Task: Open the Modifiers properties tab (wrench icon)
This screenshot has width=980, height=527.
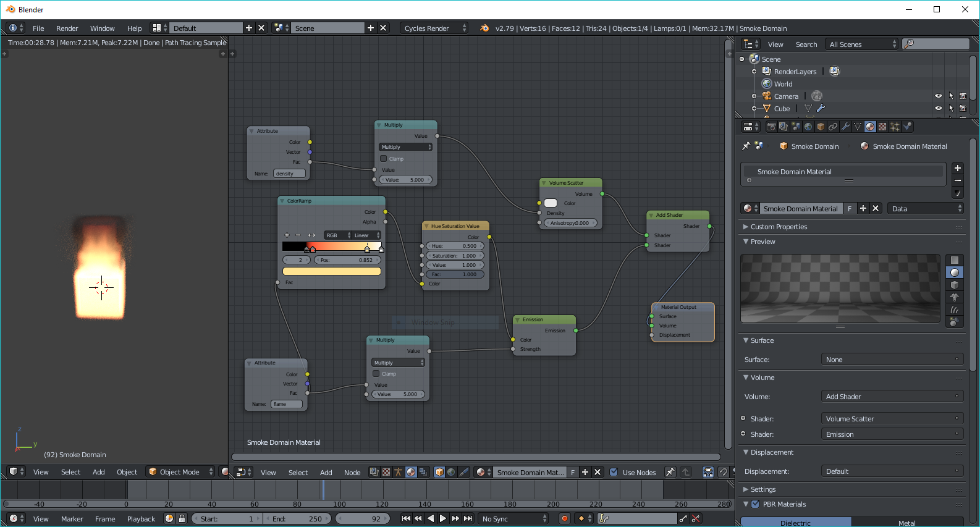Action: coord(845,127)
